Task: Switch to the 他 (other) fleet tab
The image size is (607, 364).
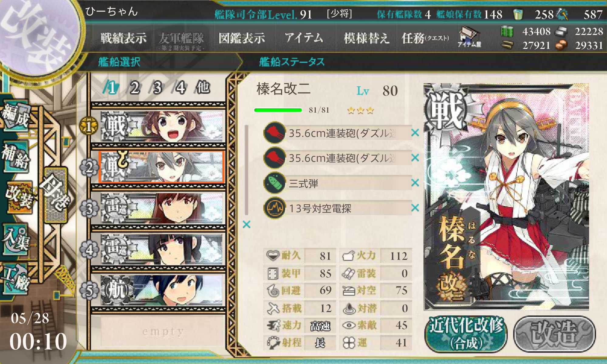Action: click(x=203, y=88)
